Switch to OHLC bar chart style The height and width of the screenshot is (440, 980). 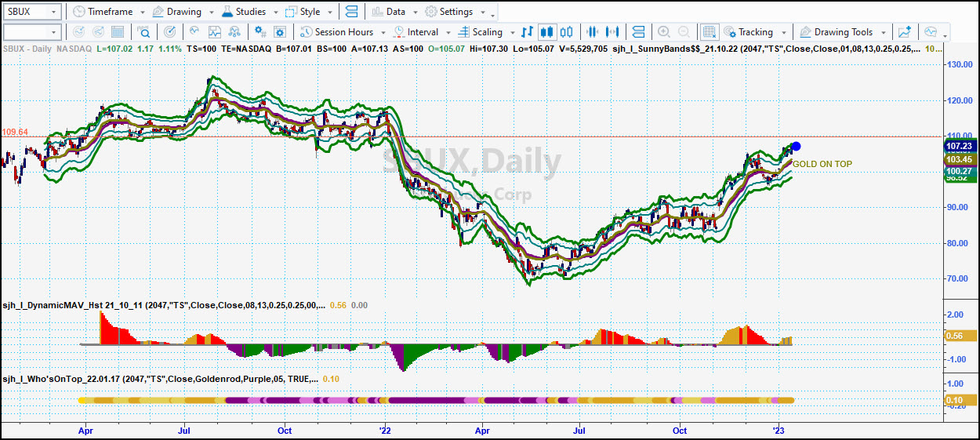(x=528, y=32)
